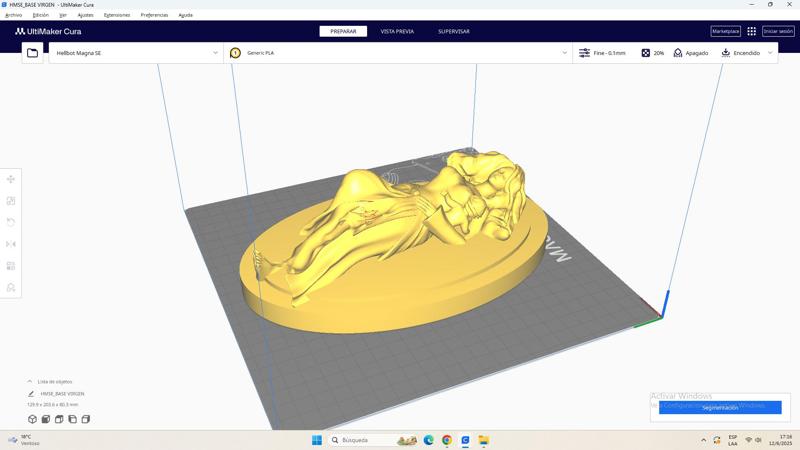Click the Fine - 0.1mm profile text
This screenshot has height=450, width=800.
[x=609, y=53]
